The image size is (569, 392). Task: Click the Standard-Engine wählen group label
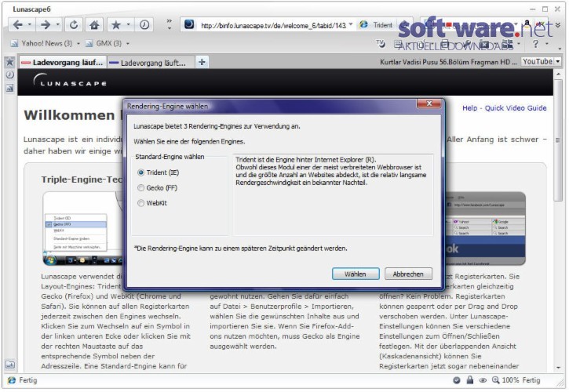point(170,157)
